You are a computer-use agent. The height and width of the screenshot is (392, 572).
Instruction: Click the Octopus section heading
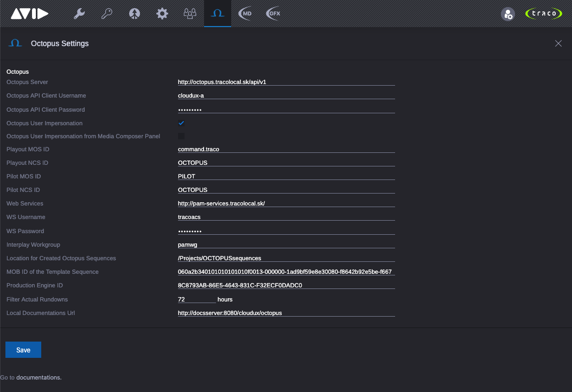coord(17,72)
